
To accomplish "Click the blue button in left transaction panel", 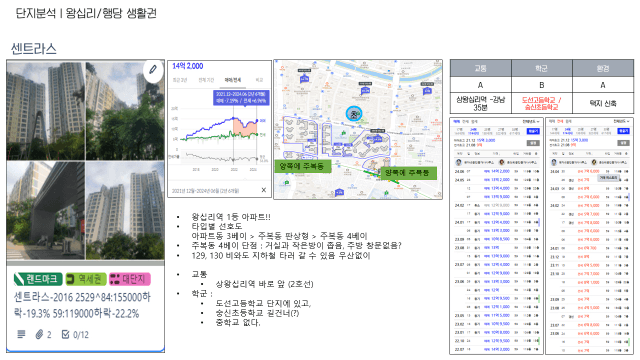I will pos(533,131).
